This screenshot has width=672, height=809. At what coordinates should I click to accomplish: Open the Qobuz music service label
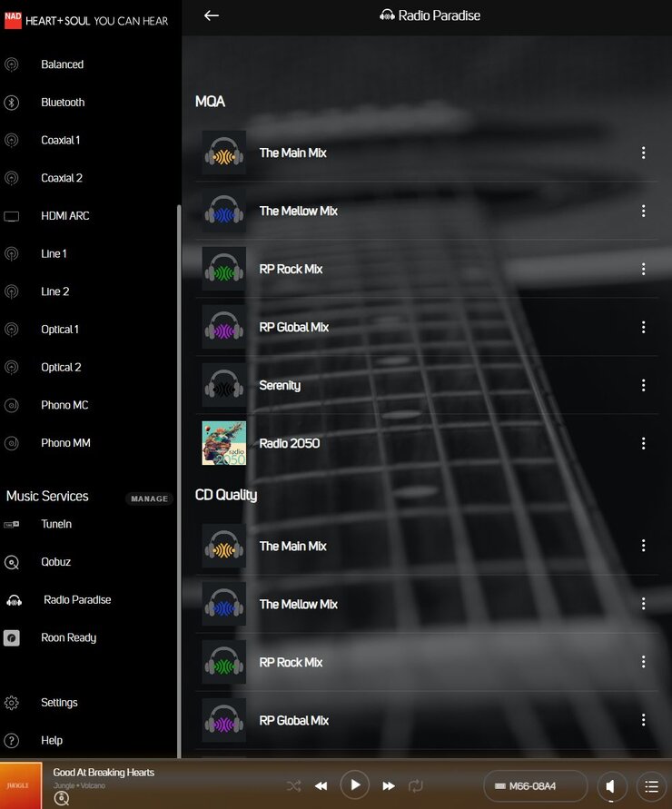tap(55, 562)
